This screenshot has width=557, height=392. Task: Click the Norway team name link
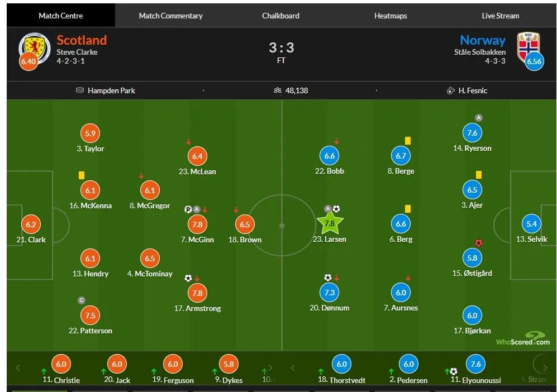[x=483, y=40]
